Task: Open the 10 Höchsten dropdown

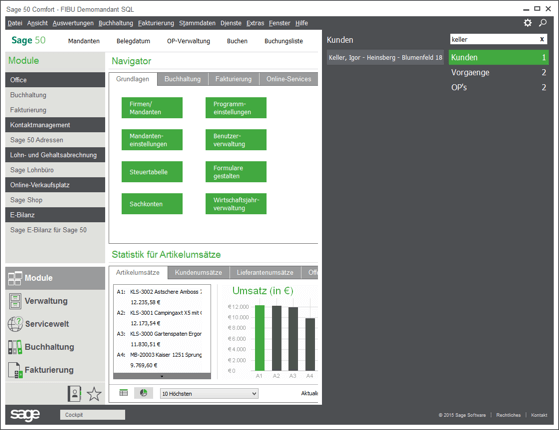Action: 209,394
